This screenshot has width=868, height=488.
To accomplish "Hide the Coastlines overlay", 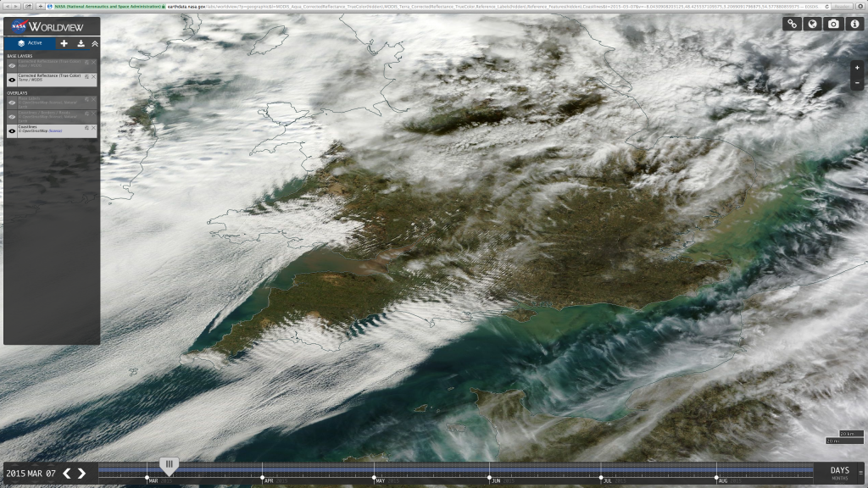I will (x=12, y=130).
